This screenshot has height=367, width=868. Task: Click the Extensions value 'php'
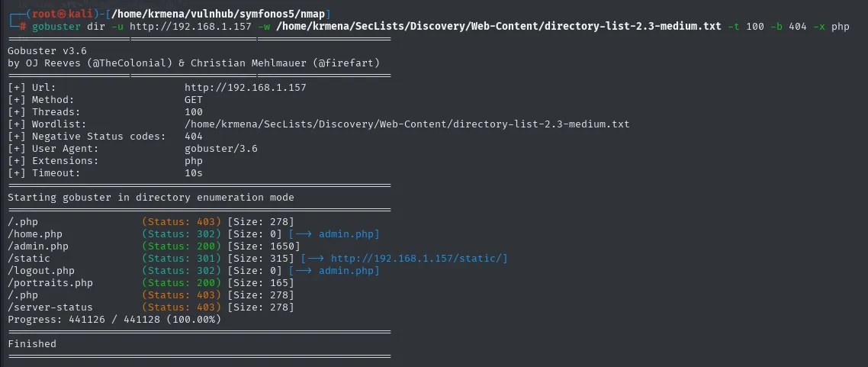coord(193,160)
